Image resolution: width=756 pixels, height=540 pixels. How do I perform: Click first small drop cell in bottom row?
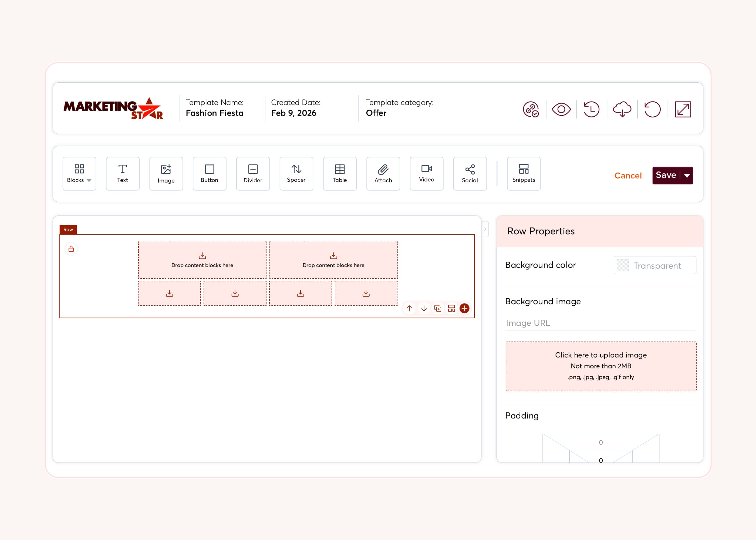pyautogui.click(x=170, y=293)
